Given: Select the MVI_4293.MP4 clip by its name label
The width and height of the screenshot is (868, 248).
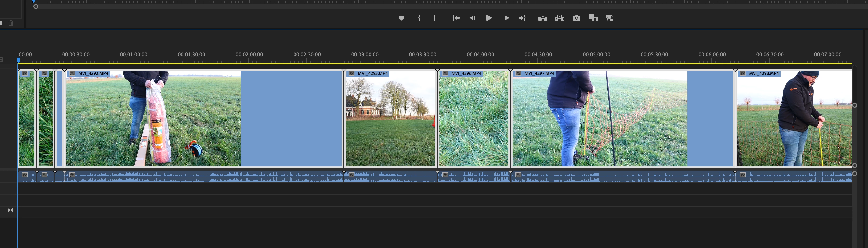Looking at the screenshot, I should [x=373, y=73].
